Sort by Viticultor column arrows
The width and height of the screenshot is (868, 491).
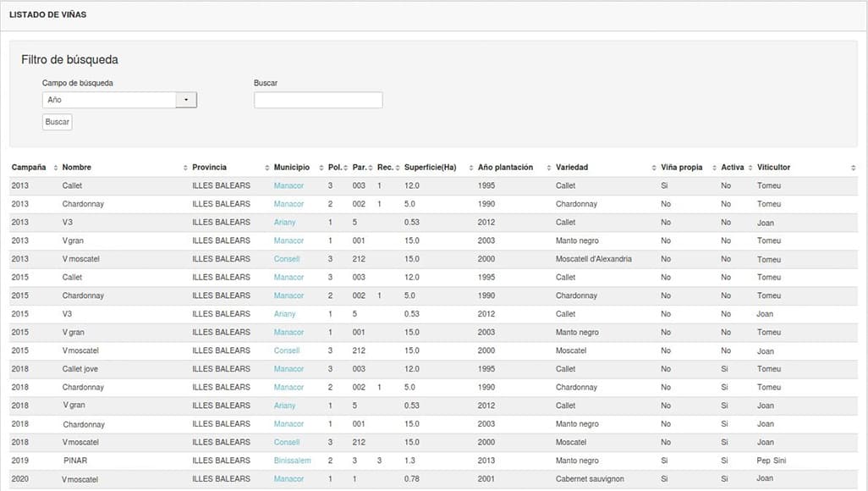pos(853,168)
